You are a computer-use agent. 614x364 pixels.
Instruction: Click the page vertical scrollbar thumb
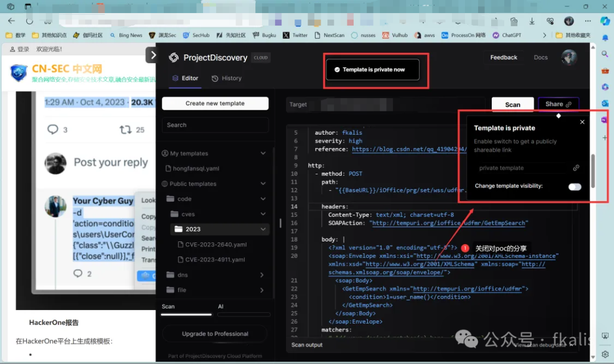pyautogui.click(x=593, y=171)
